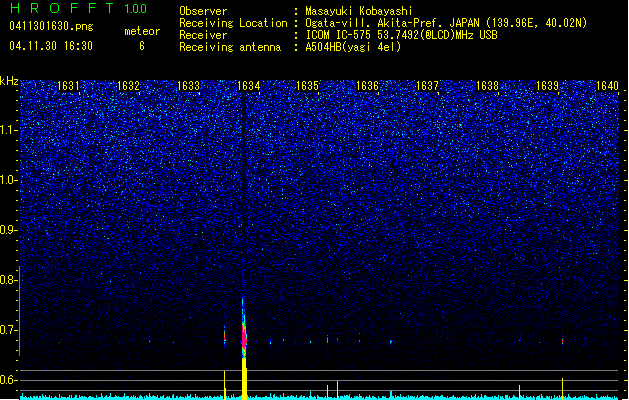Click the ICOM IC-575 receiver line
Image resolution: width=629 pixels, height=400 pixels.
click(x=401, y=35)
